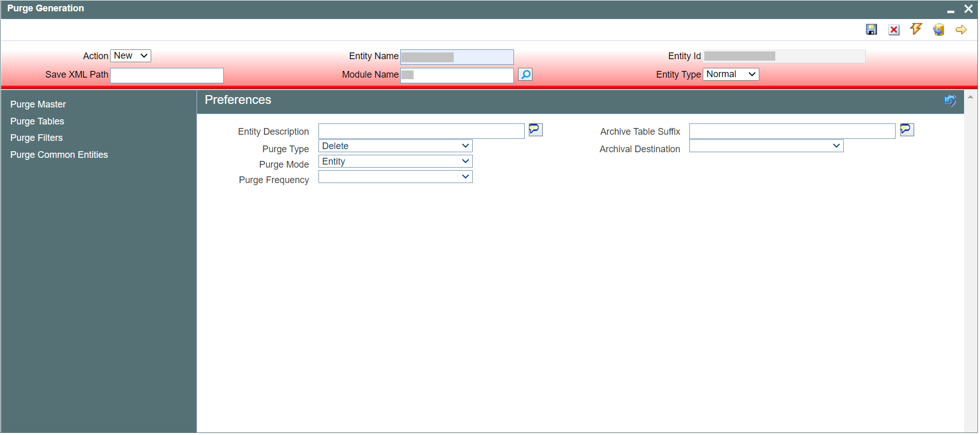
Task: Close the Purge Generation window
Action: (968, 9)
